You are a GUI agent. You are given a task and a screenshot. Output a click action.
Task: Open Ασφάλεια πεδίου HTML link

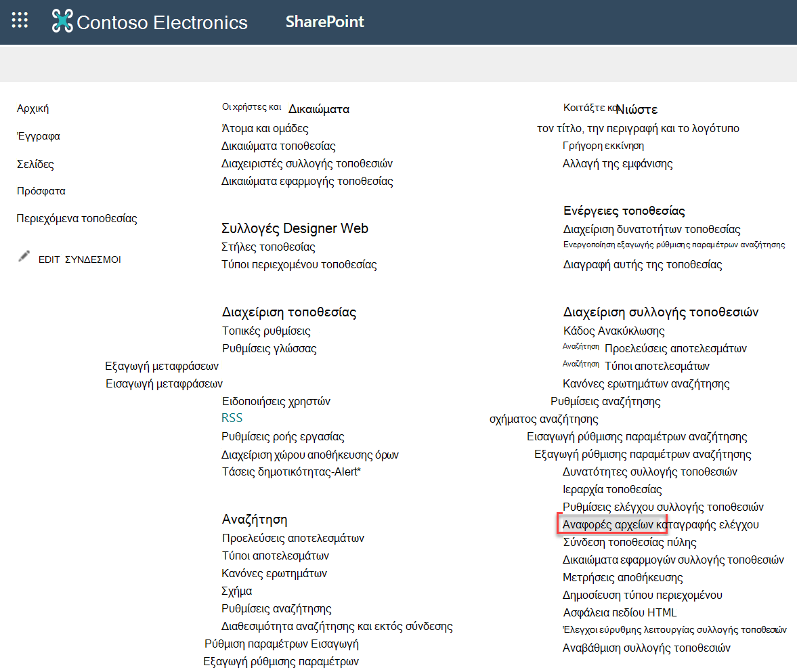coord(620,612)
